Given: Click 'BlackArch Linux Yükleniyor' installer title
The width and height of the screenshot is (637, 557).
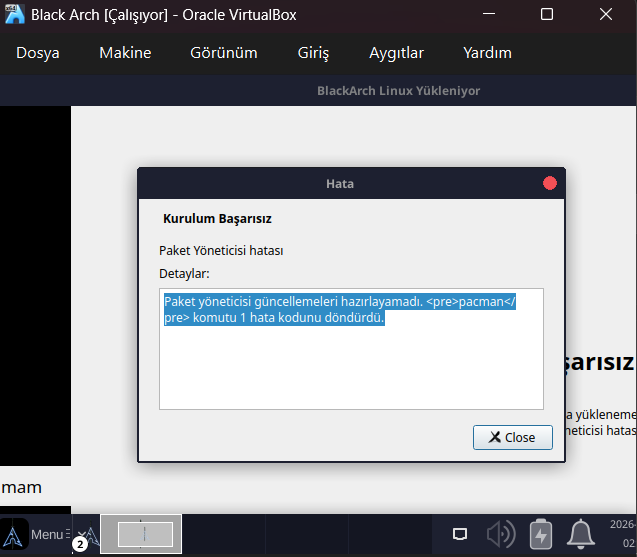Looking at the screenshot, I should (398, 91).
